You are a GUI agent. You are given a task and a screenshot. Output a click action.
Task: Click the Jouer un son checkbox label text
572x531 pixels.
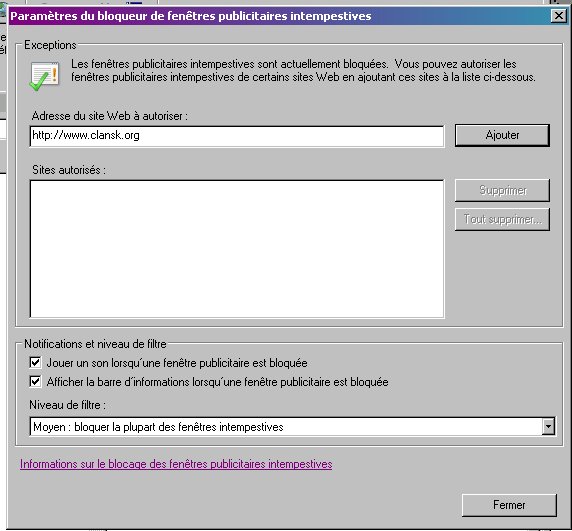click(177, 363)
